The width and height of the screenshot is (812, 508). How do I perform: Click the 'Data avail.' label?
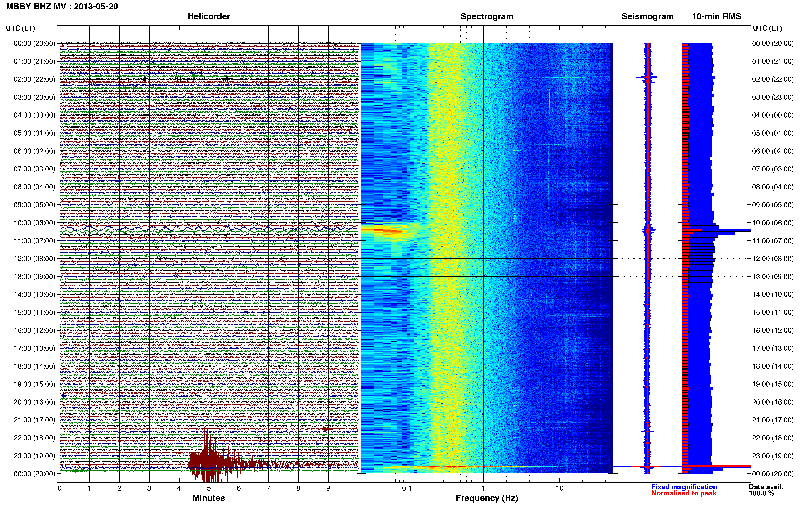pos(766,487)
